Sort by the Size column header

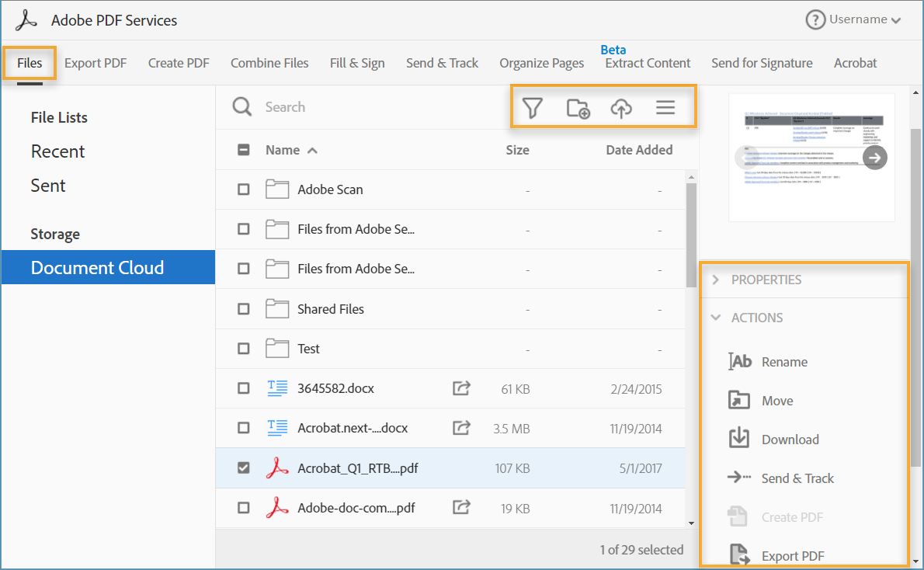click(x=517, y=151)
